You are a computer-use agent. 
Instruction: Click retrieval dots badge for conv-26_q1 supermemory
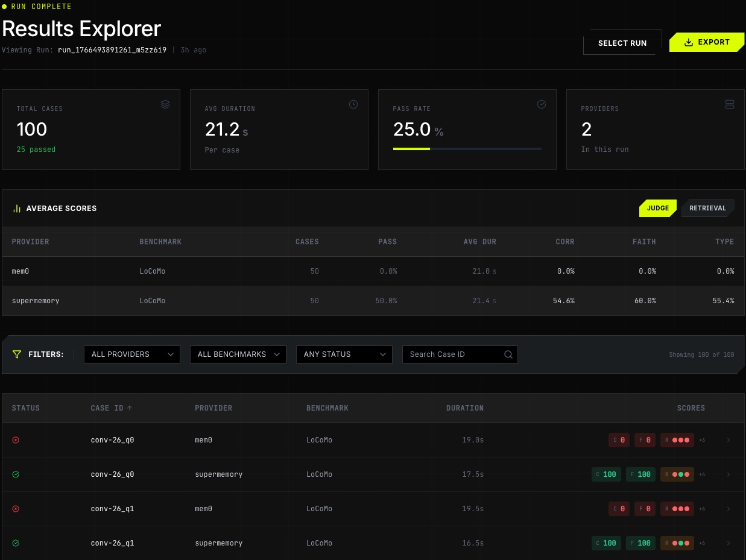tap(677, 543)
